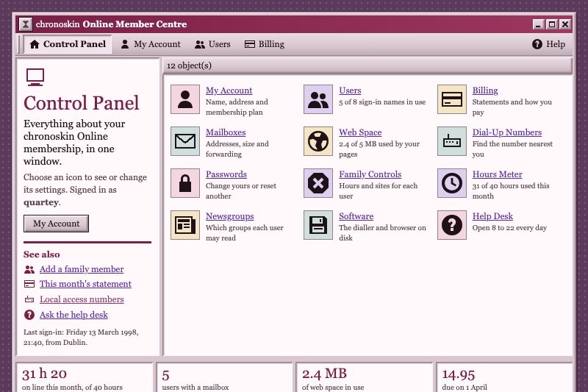Follow the Hours Meter link

point(497,174)
